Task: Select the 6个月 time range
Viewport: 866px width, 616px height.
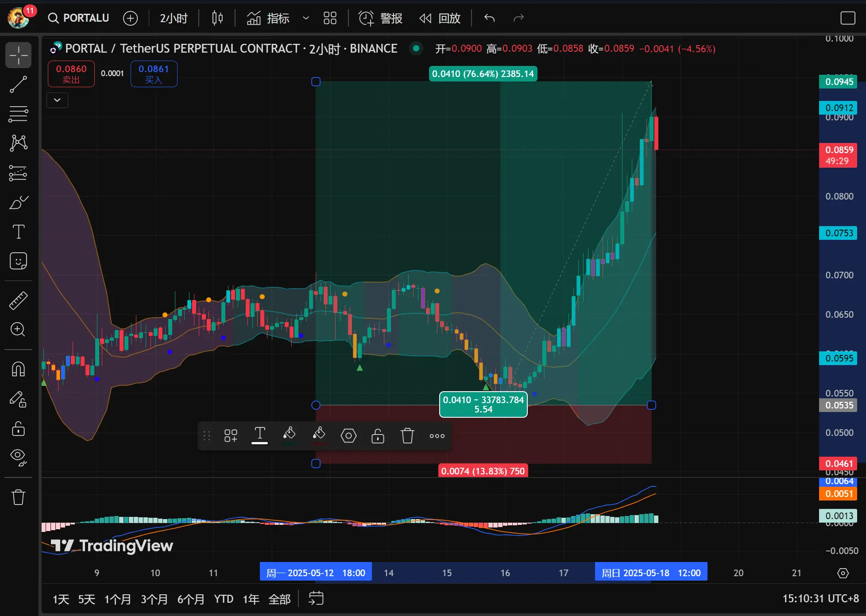Action: (191, 599)
